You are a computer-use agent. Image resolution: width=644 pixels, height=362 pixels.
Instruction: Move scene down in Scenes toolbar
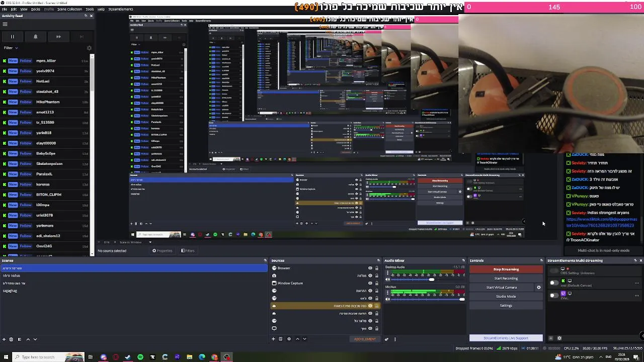click(x=35, y=339)
